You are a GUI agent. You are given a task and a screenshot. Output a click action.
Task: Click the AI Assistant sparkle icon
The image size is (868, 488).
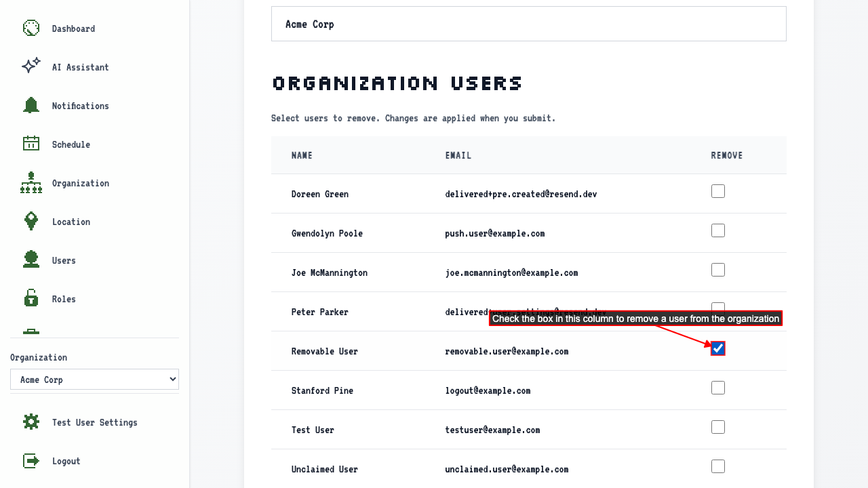(31, 66)
